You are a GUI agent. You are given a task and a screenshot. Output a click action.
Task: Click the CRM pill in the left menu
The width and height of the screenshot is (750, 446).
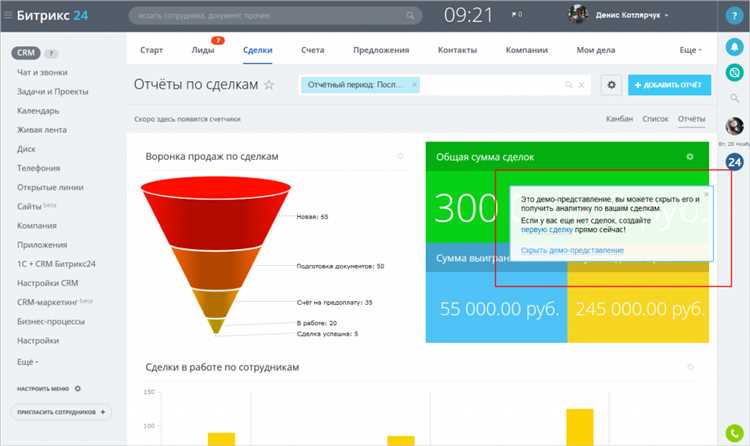pyautogui.click(x=26, y=53)
